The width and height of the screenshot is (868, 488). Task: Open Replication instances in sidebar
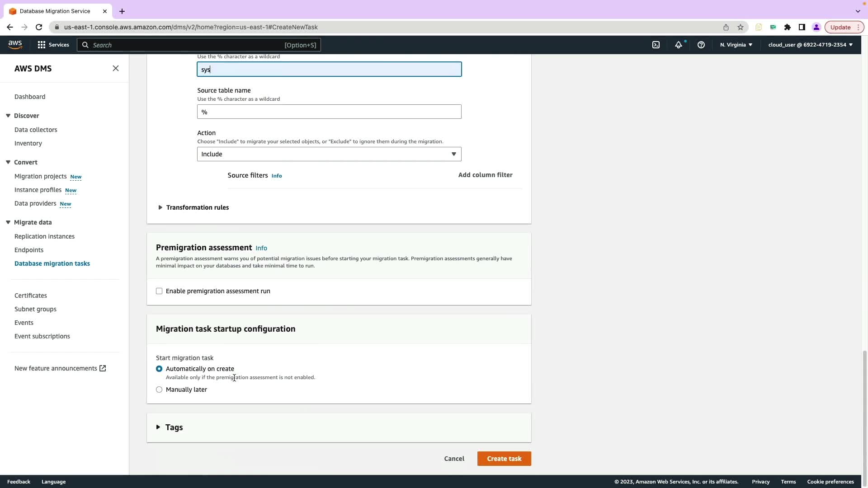click(x=44, y=236)
